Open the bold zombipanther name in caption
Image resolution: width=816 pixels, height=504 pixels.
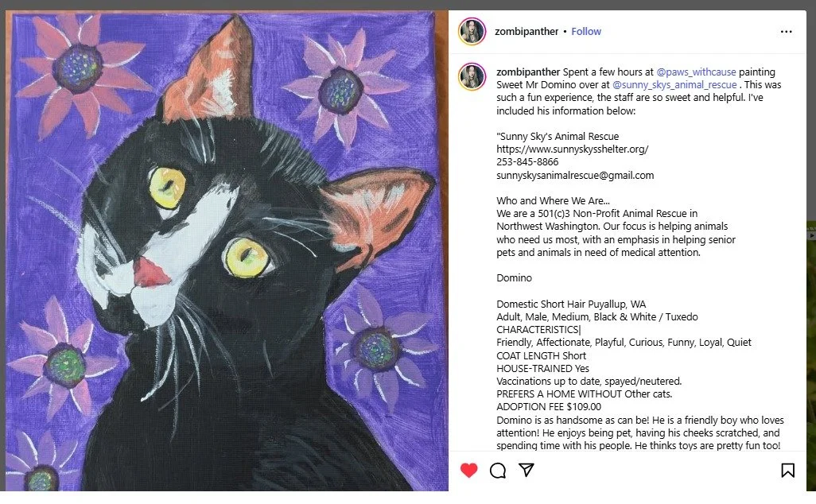528,72
